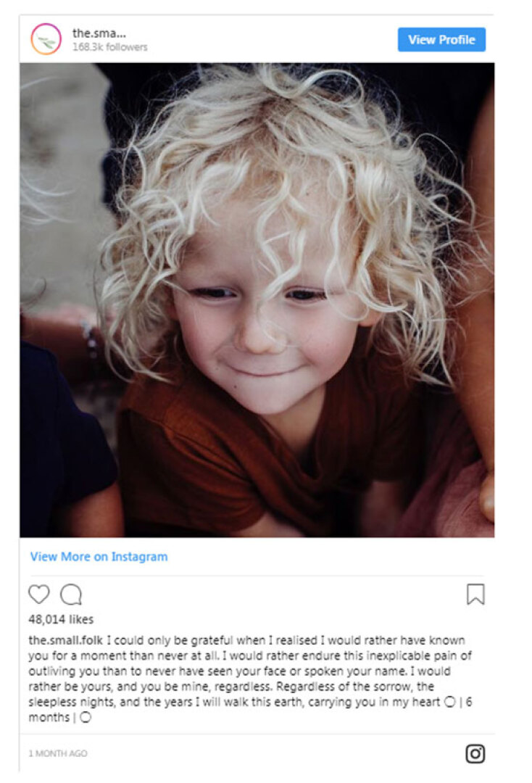Click the child's curly blonde hair in photo
Screen dimensions: 532x783
click(280, 165)
